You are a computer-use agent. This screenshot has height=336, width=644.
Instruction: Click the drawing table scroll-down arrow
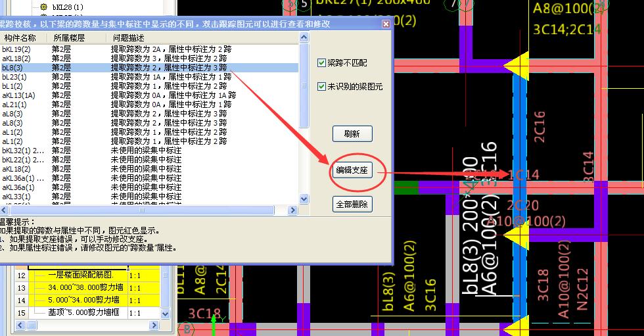coord(165,314)
